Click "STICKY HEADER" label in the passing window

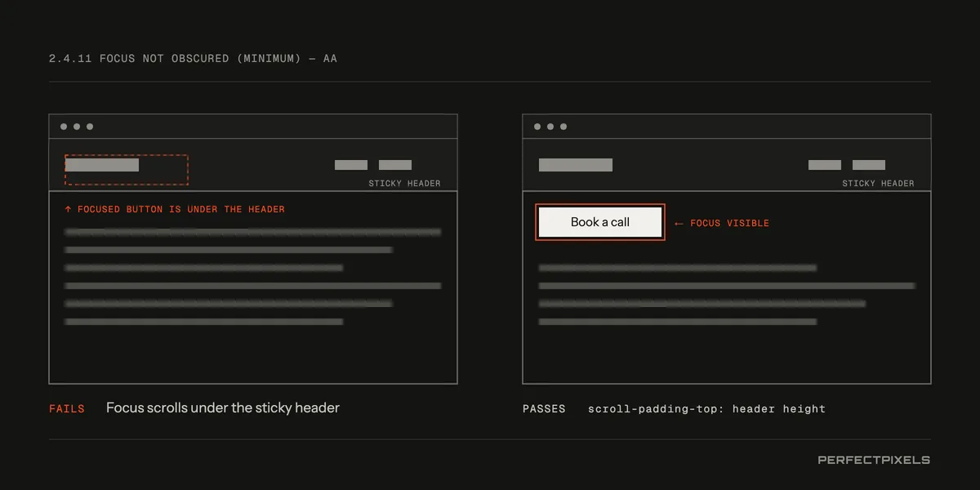pos(878,184)
